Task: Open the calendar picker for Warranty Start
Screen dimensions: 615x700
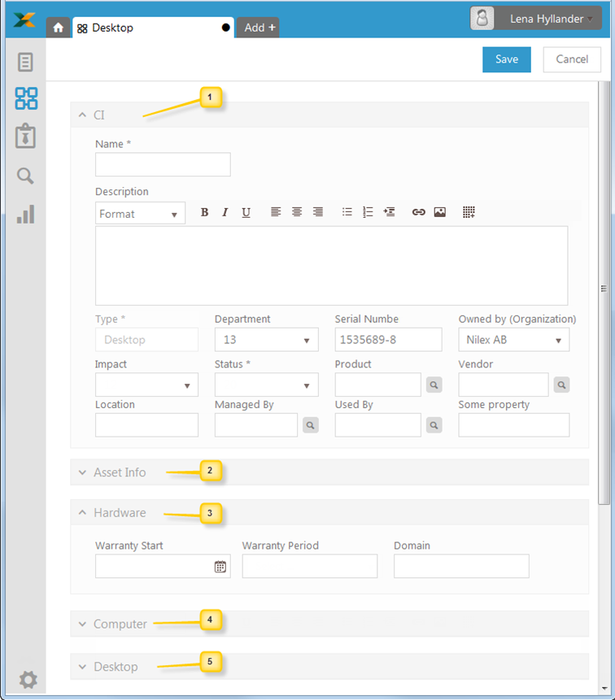Action: pos(220,567)
